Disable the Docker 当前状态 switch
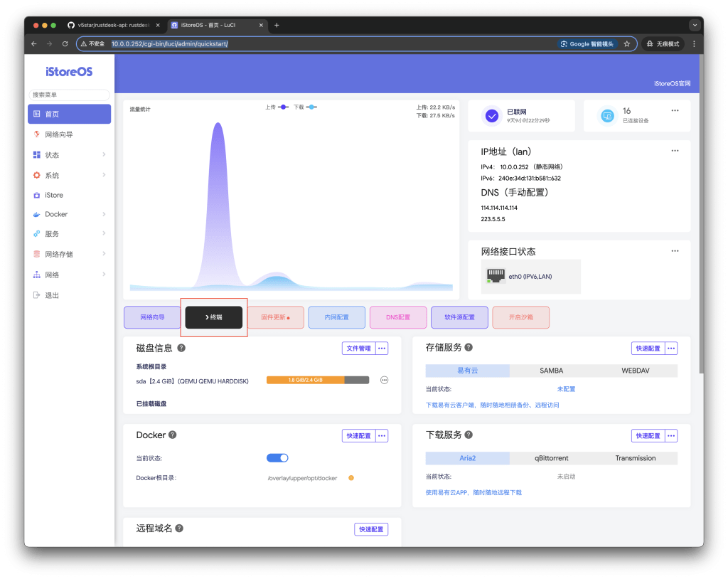The width and height of the screenshot is (728, 579). 277,457
